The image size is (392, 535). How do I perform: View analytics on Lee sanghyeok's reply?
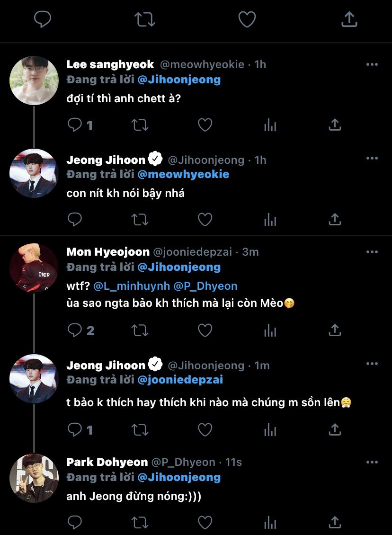[x=270, y=125]
